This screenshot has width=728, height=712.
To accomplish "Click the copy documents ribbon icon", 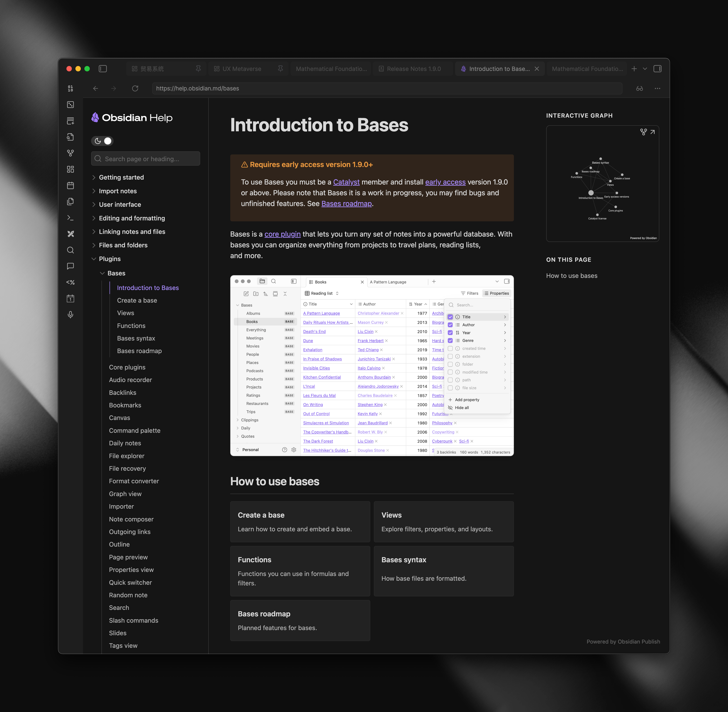I will click(70, 202).
